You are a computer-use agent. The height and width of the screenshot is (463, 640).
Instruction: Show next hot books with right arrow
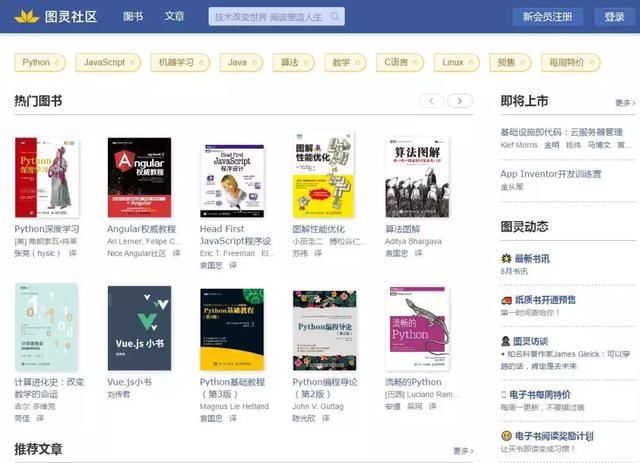coord(460,101)
